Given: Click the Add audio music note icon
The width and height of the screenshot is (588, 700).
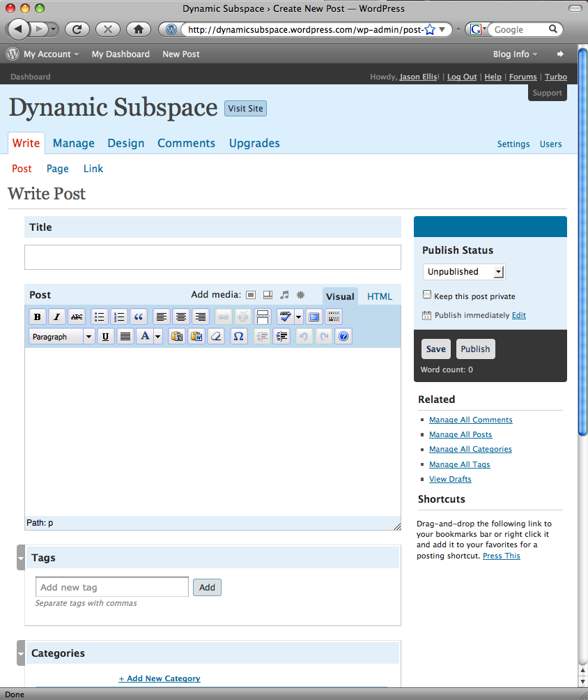Looking at the screenshot, I should tap(284, 295).
